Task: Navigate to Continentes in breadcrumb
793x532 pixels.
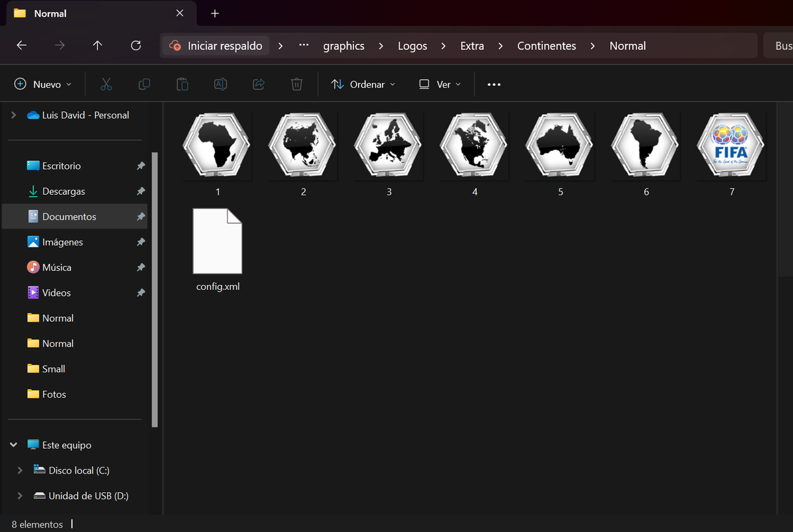Action: [x=547, y=46]
